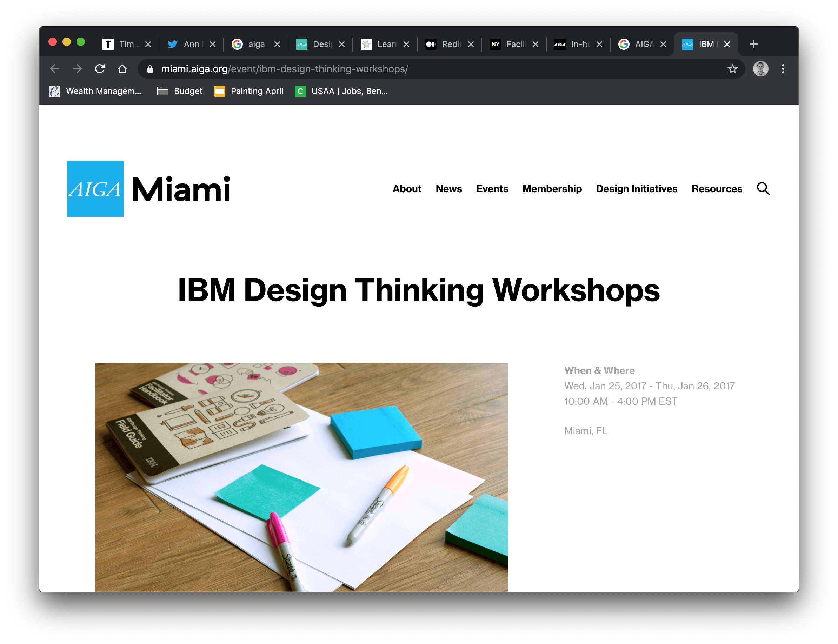This screenshot has width=838, height=644.
Task: Close the active IBM tab
Action: click(726, 44)
